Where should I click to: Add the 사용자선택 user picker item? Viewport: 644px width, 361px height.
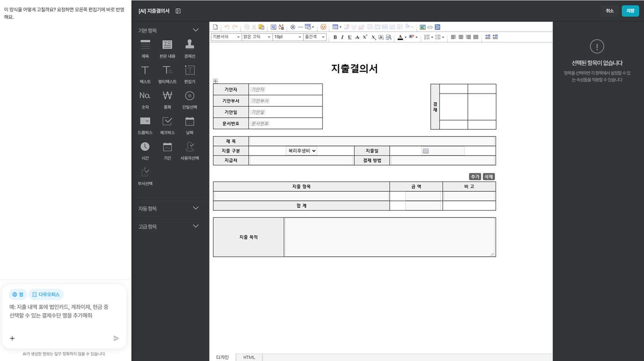pyautogui.click(x=190, y=151)
